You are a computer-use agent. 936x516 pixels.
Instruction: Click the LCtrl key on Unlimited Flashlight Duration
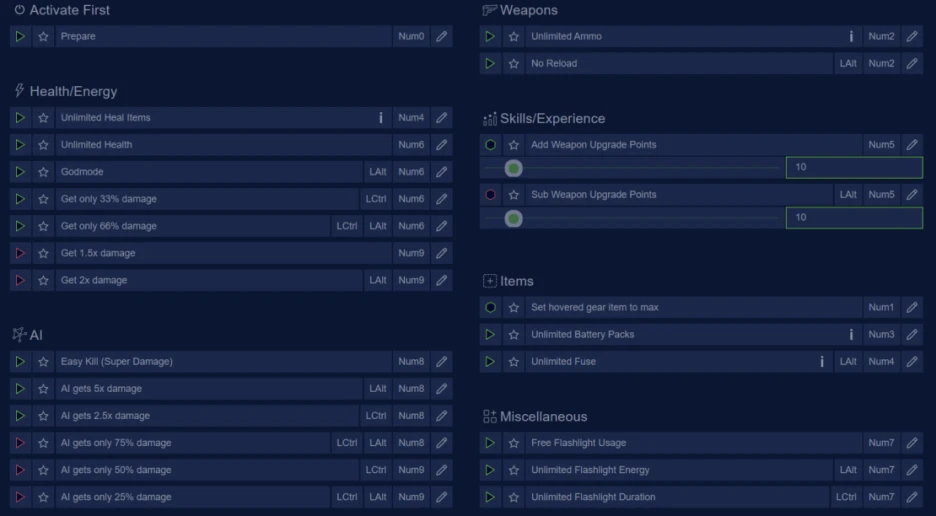[x=846, y=497]
